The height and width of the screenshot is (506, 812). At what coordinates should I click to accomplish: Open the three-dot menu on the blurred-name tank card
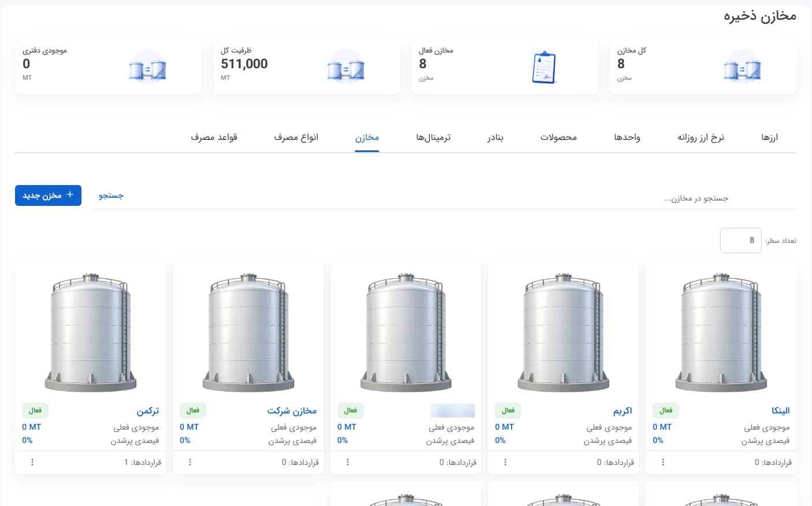pos(347,462)
